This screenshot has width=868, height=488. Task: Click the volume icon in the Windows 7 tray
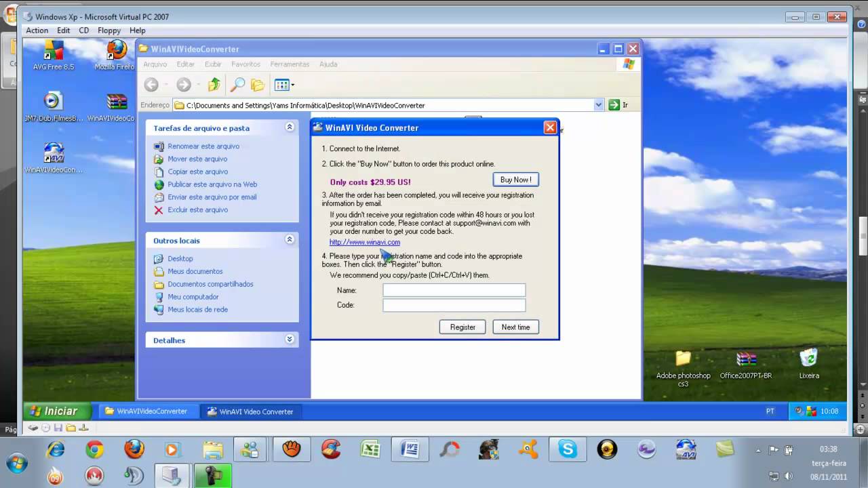(x=789, y=476)
